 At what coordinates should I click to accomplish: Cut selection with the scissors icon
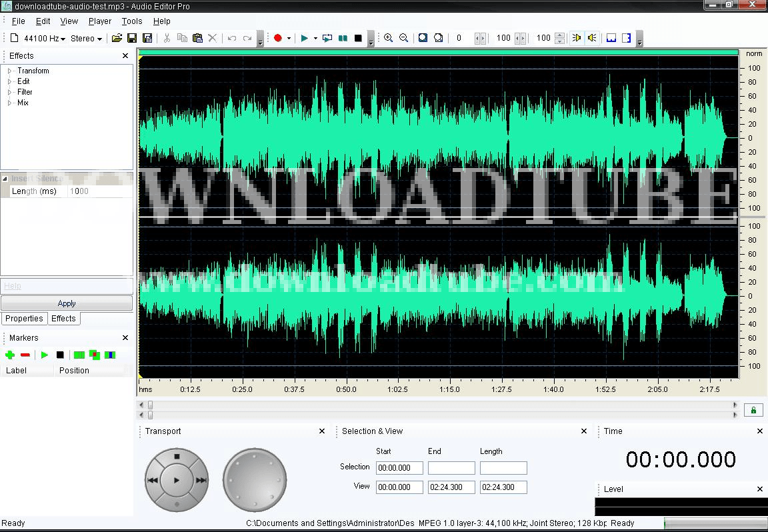[167, 38]
